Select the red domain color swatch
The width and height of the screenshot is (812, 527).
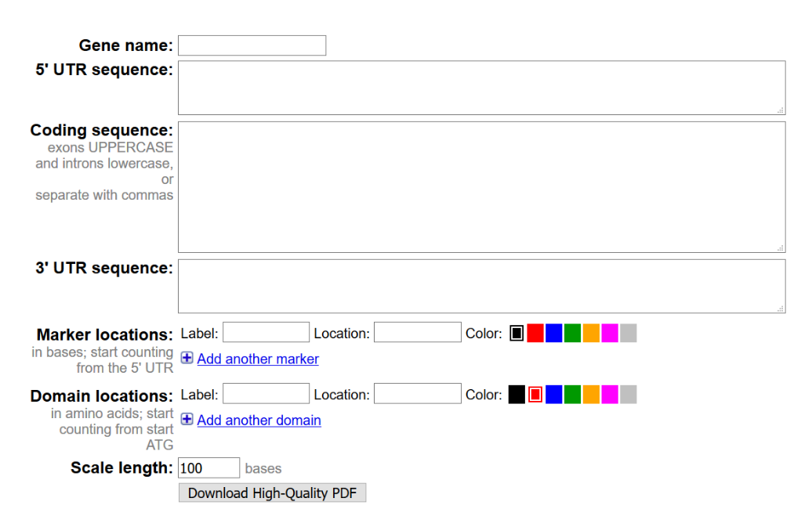point(535,395)
